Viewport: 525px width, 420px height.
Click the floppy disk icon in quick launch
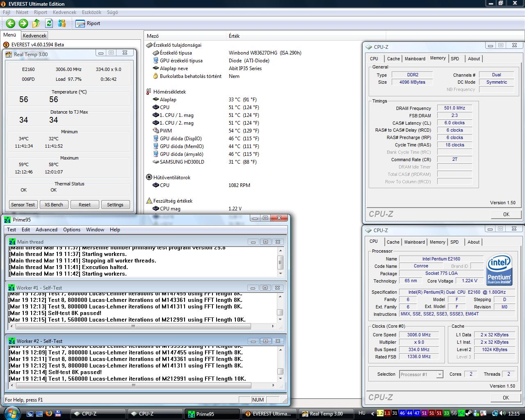click(x=58, y=413)
